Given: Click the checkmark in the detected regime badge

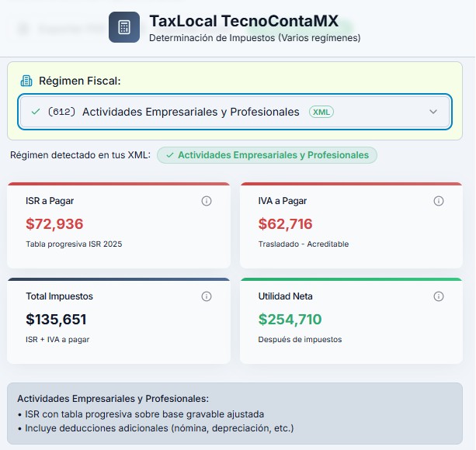Looking at the screenshot, I should pyautogui.click(x=169, y=155).
